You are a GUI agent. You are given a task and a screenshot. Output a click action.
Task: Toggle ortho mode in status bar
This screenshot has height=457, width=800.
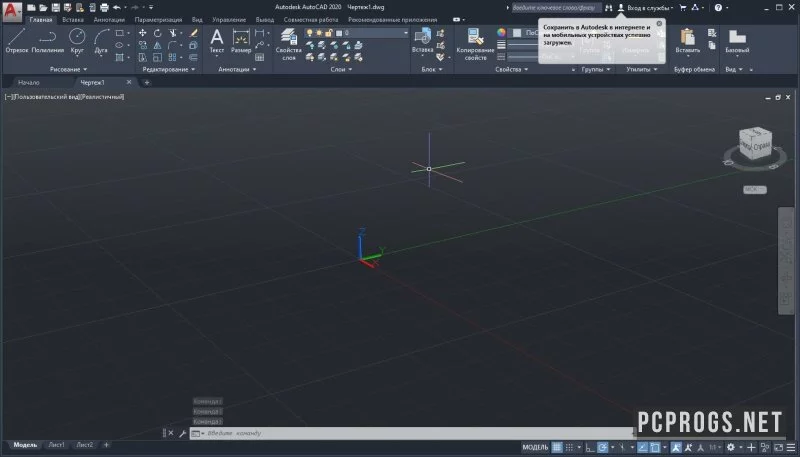[590, 447]
